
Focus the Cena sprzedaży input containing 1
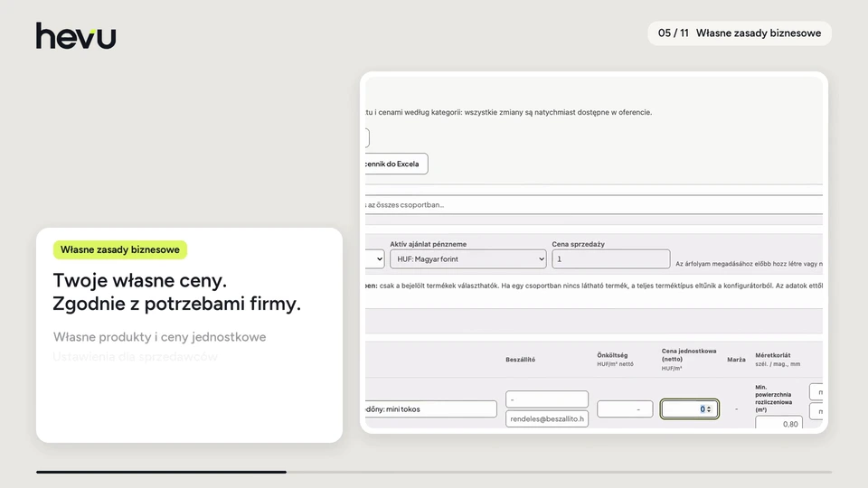point(610,259)
